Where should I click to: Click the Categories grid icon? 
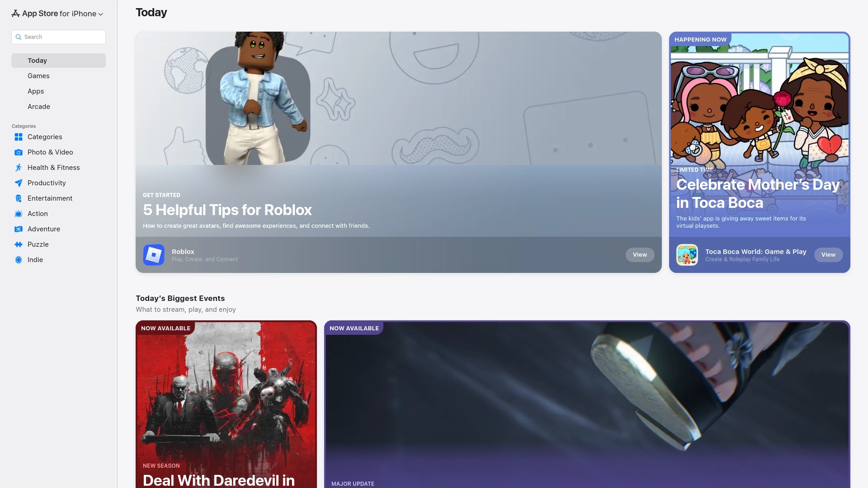(19, 137)
